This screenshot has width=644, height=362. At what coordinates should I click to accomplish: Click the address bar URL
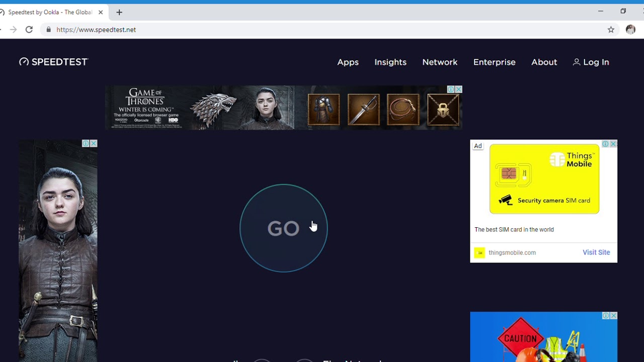(x=96, y=30)
